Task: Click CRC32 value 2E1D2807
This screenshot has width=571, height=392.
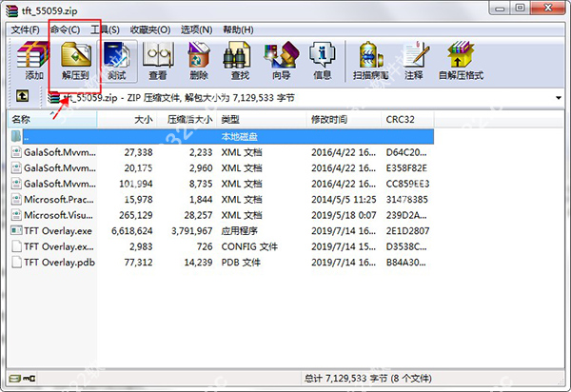Action: (407, 231)
